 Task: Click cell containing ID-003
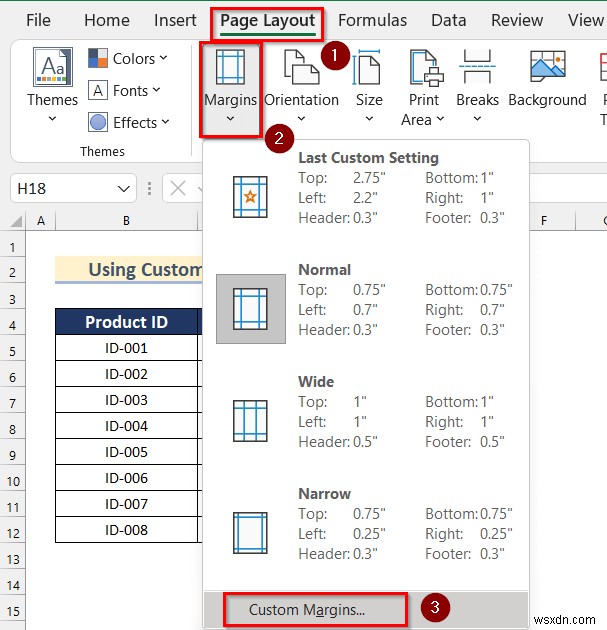point(126,400)
